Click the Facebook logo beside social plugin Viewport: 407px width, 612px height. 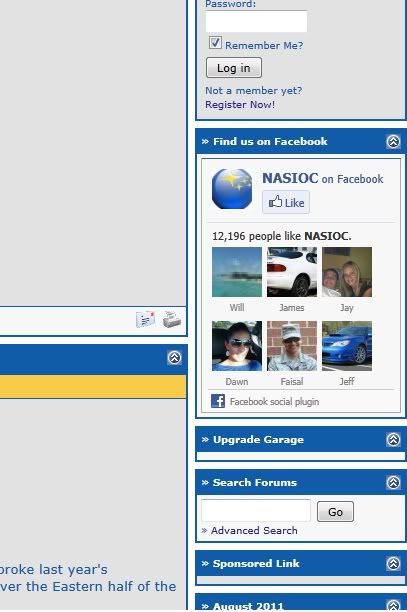coord(218,401)
